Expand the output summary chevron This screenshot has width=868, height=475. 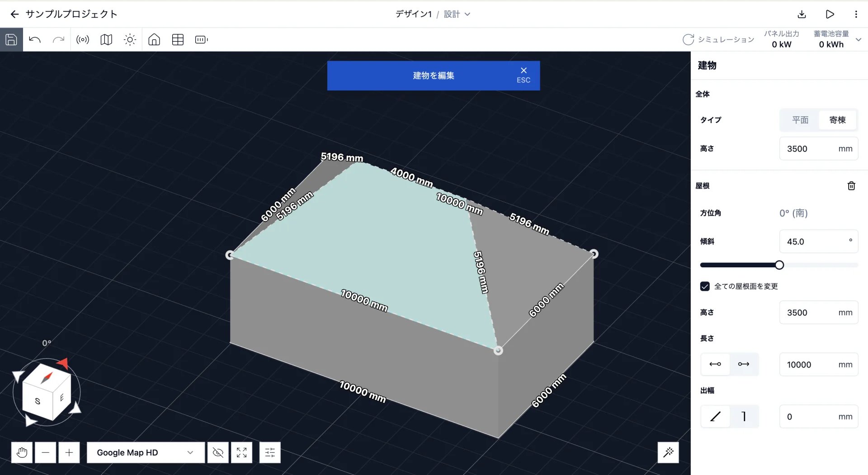coord(859,39)
